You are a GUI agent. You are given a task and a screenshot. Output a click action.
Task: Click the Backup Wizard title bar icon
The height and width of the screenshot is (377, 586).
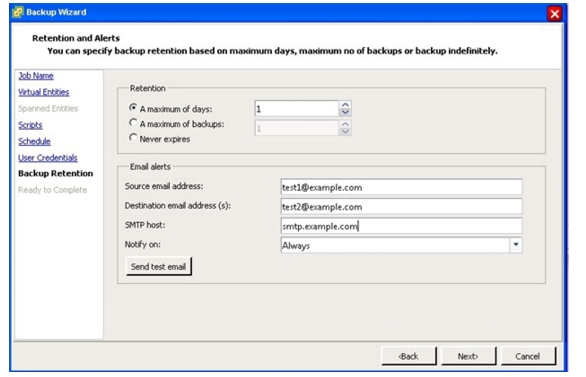[18, 12]
